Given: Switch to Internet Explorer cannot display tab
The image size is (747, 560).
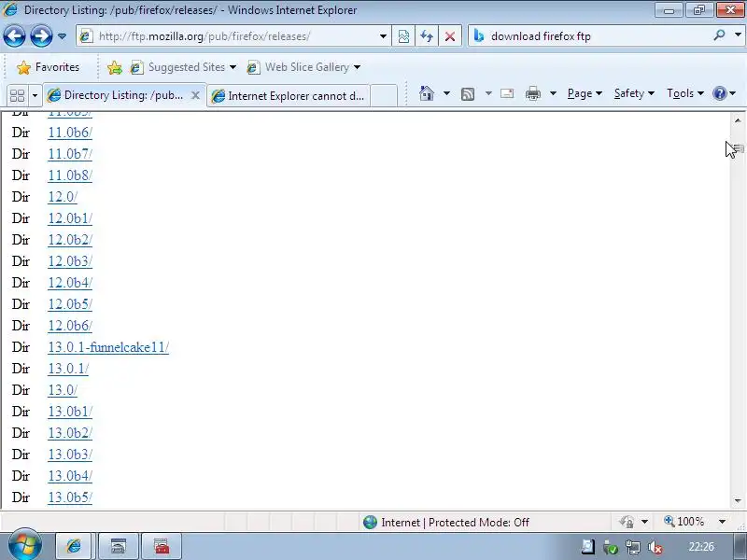Looking at the screenshot, I should 289,96.
